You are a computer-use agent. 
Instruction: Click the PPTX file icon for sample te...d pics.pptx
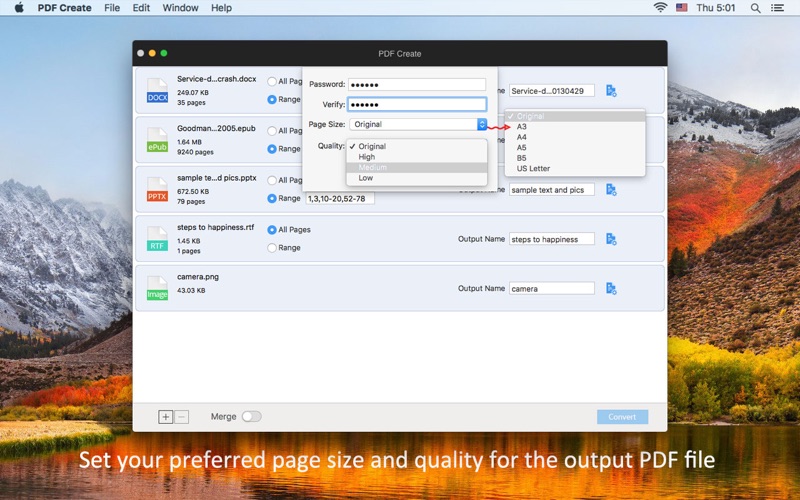[157, 190]
